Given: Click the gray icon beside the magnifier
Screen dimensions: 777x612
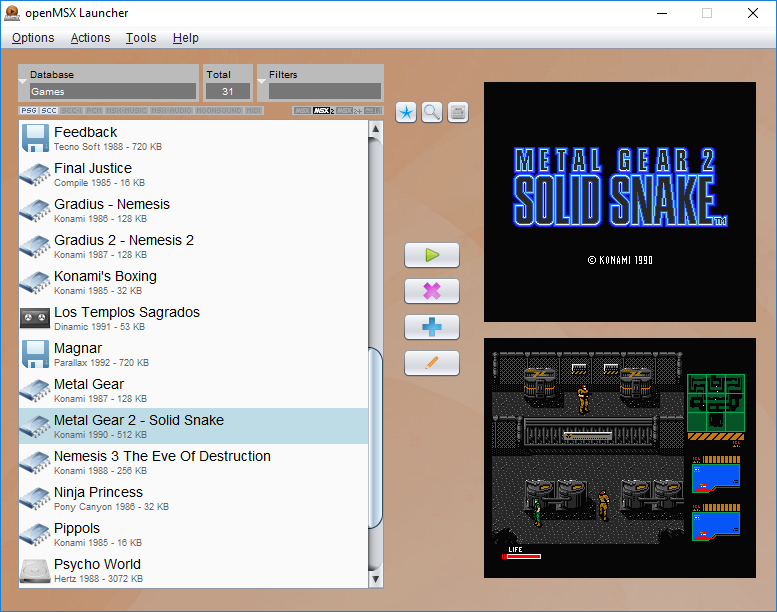Looking at the screenshot, I should 457,112.
